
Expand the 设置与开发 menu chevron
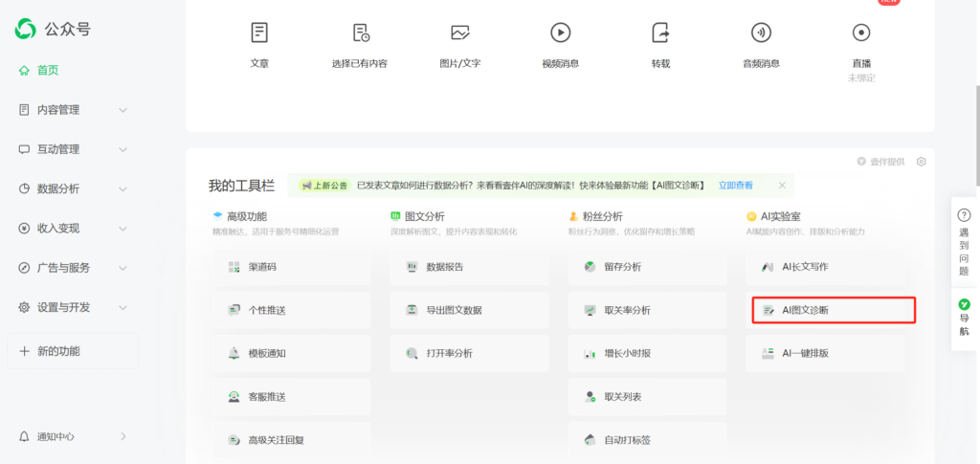123,308
